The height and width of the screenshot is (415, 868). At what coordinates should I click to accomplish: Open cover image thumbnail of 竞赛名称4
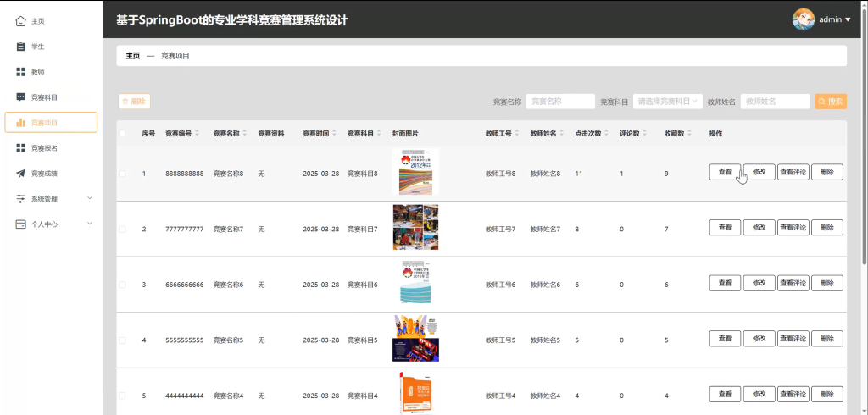415,394
